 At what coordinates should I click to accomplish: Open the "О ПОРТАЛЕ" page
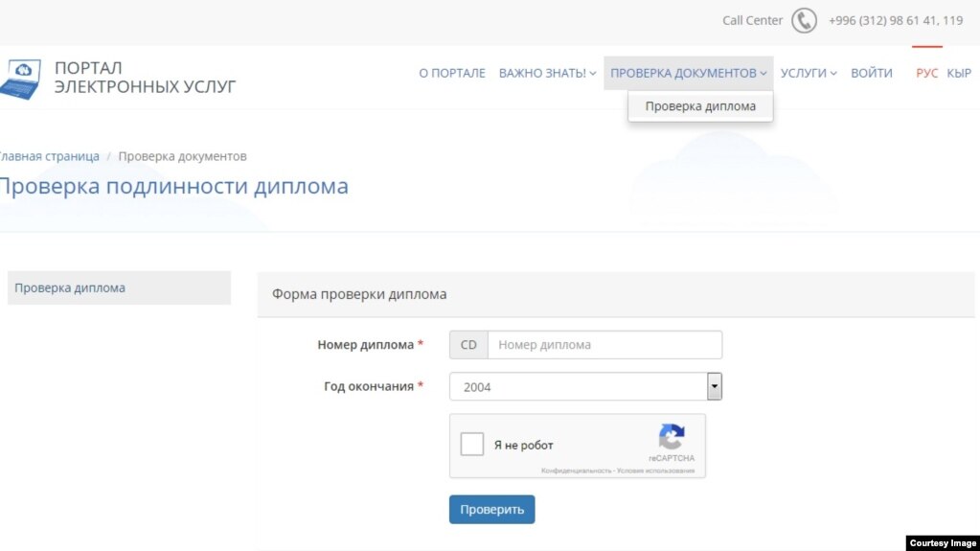pyautogui.click(x=452, y=73)
